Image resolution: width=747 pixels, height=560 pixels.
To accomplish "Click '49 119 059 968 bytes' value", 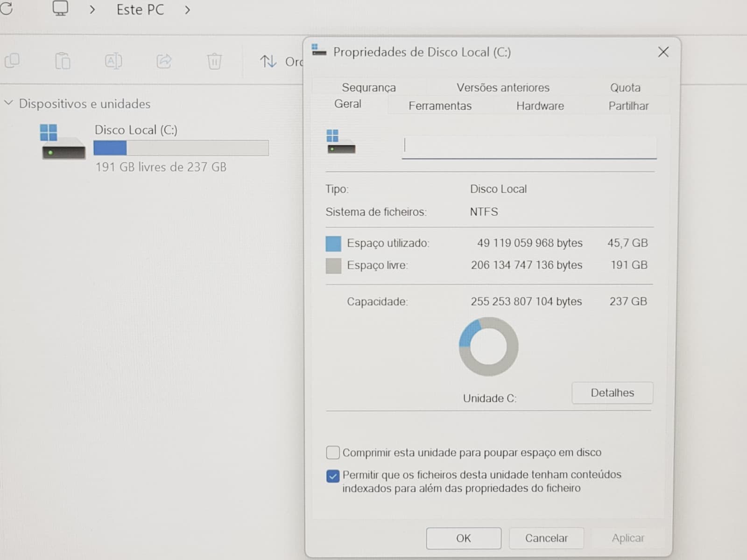I will click(529, 243).
